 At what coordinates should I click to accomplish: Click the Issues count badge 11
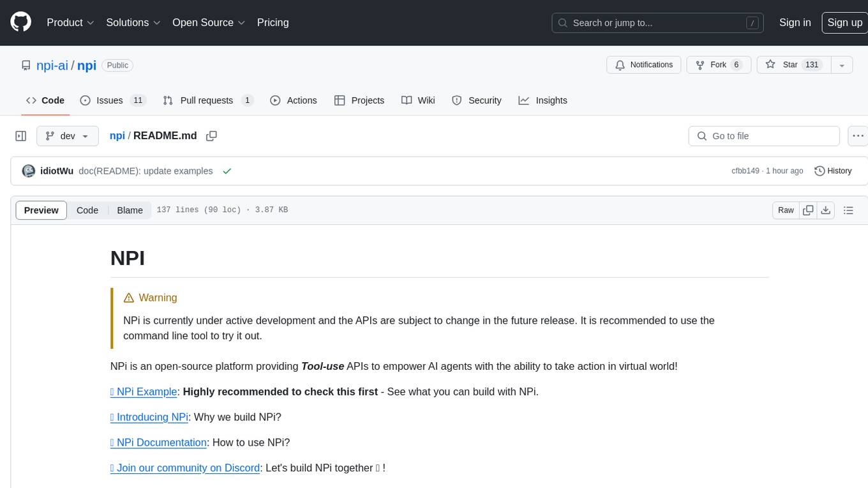click(138, 100)
